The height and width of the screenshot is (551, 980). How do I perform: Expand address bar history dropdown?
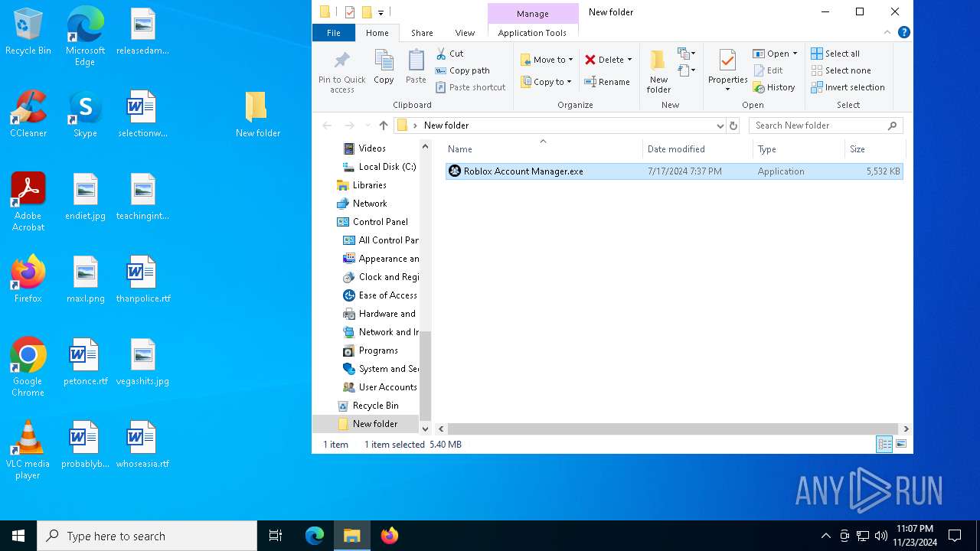tap(720, 126)
